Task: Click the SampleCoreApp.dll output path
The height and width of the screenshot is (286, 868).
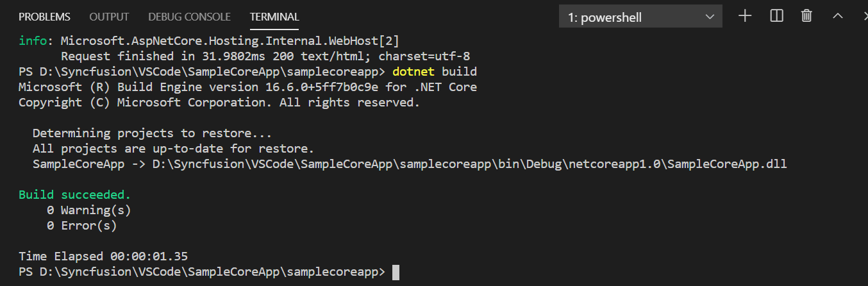Action: click(469, 164)
